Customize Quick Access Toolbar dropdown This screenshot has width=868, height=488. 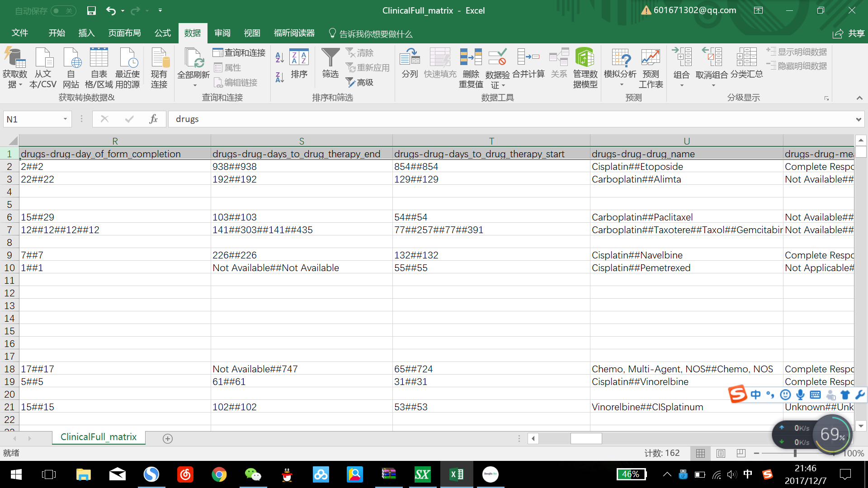pyautogui.click(x=160, y=10)
